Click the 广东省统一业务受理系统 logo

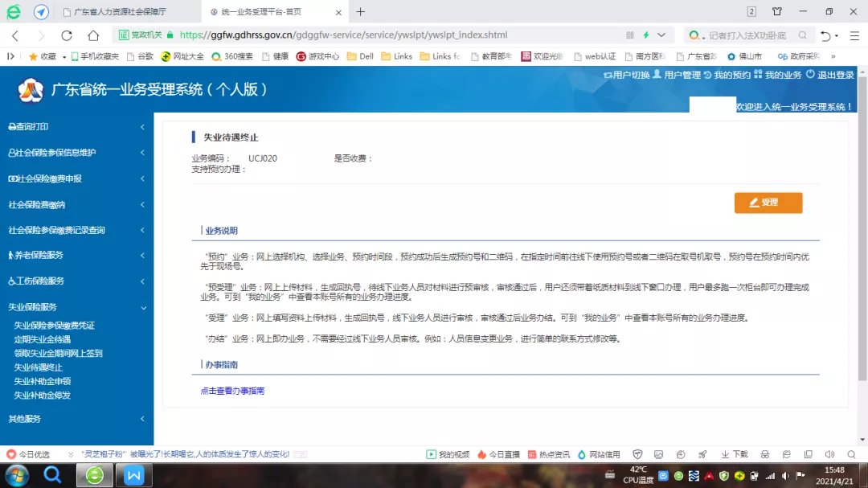(31, 90)
